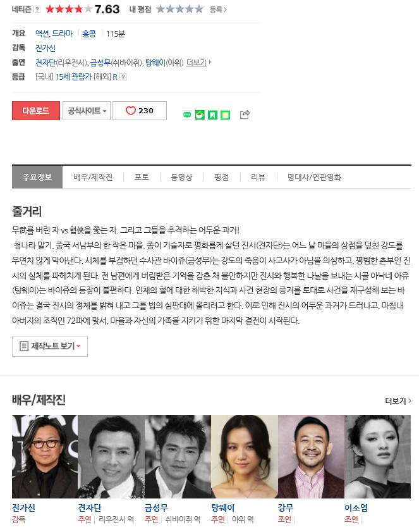Set my rating with the fifth gray star
The image size is (419, 532).
(x=198, y=9)
